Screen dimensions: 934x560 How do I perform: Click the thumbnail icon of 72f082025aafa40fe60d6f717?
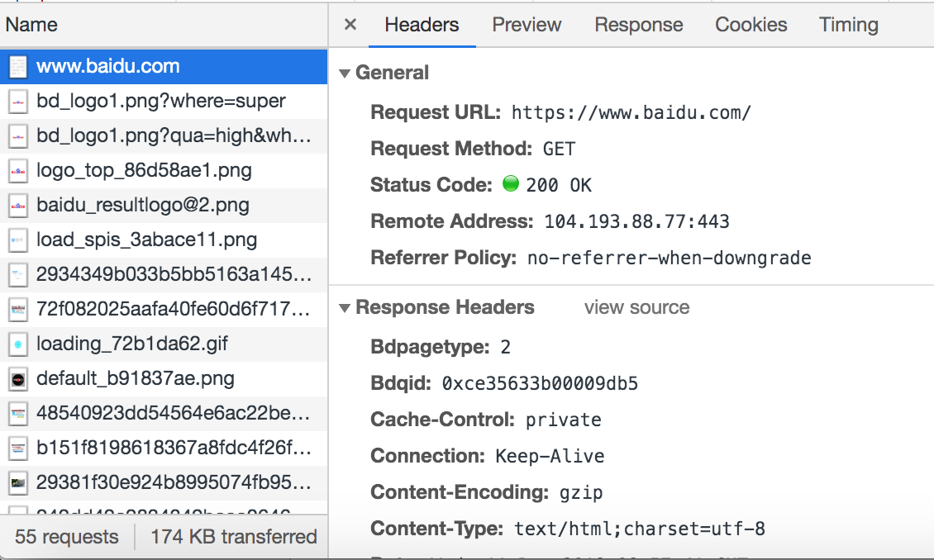pos(18,310)
